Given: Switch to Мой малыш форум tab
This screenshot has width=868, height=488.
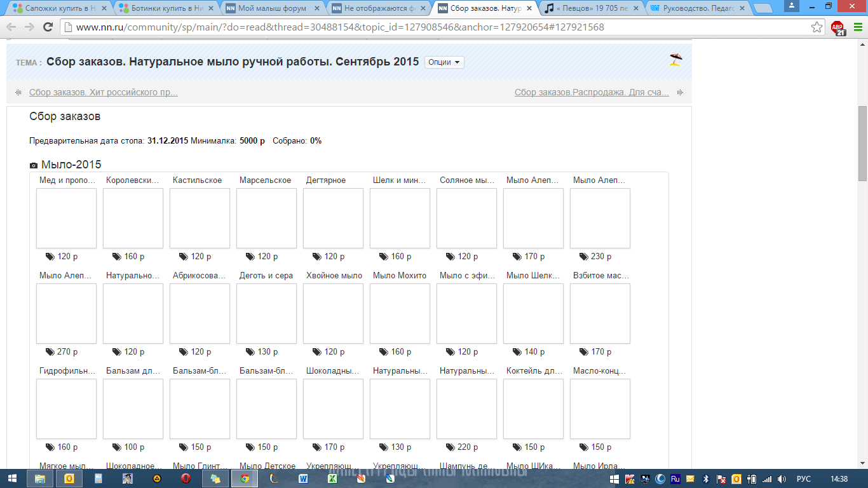Looking at the screenshot, I should [272, 9].
